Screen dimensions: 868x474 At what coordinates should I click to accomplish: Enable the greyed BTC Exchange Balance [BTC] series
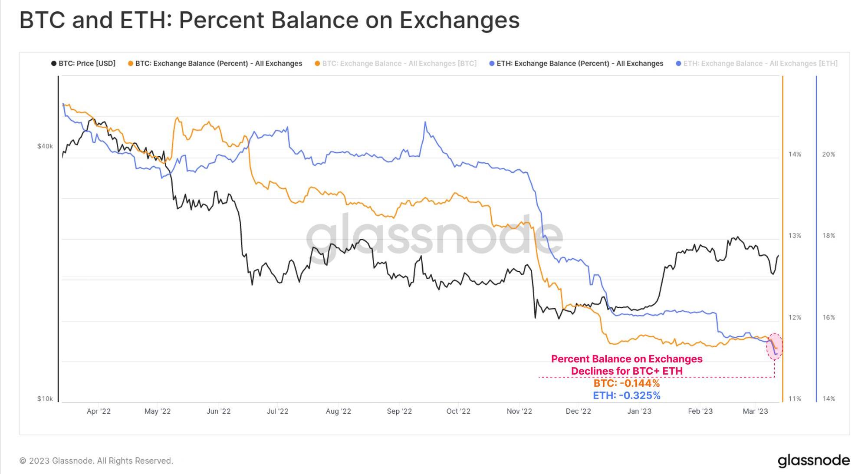click(395, 63)
